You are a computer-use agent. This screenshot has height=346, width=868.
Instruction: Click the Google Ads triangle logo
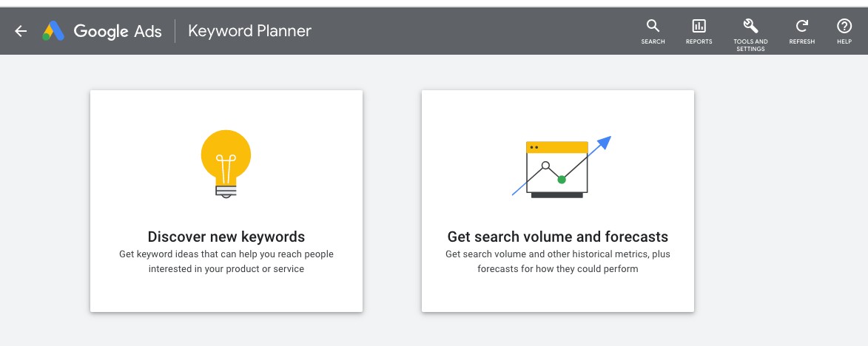pos(53,31)
